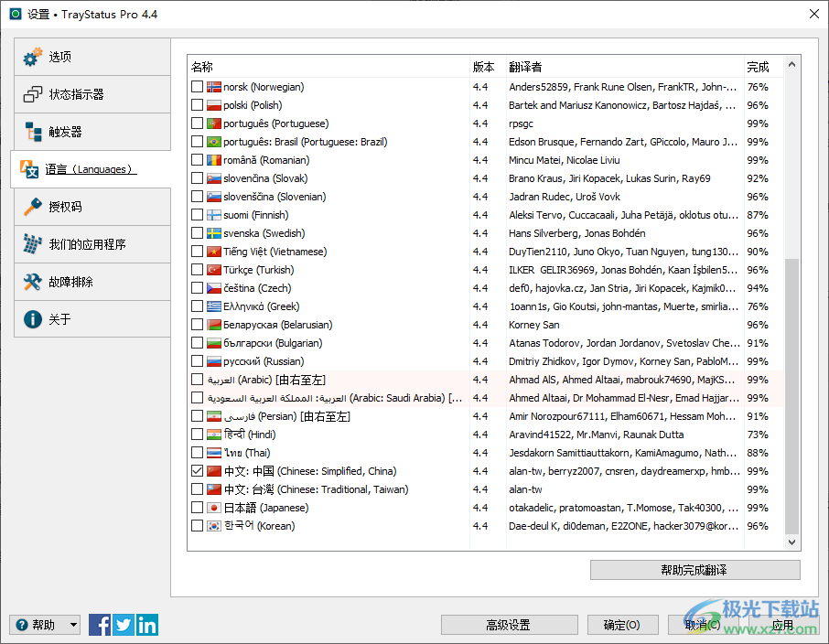The width and height of the screenshot is (829, 644).
Task: Switch to 我们的应用程序 tab
Action: [x=92, y=244]
